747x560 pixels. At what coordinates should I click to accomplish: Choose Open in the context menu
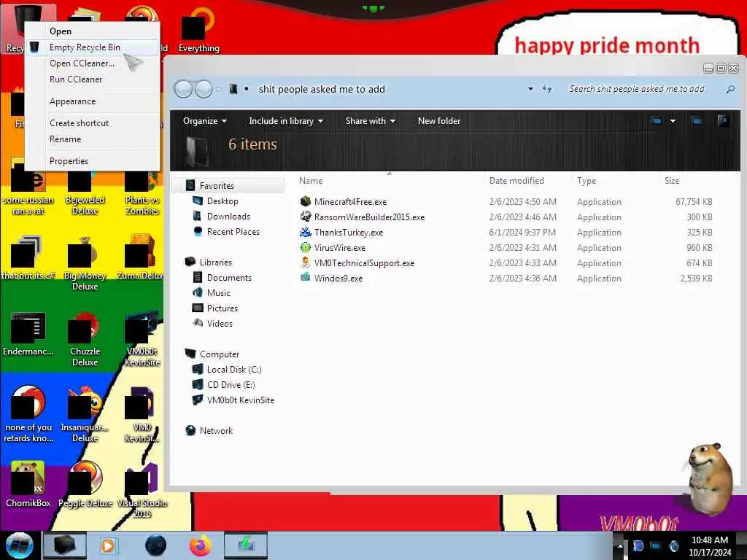coord(92,31)
